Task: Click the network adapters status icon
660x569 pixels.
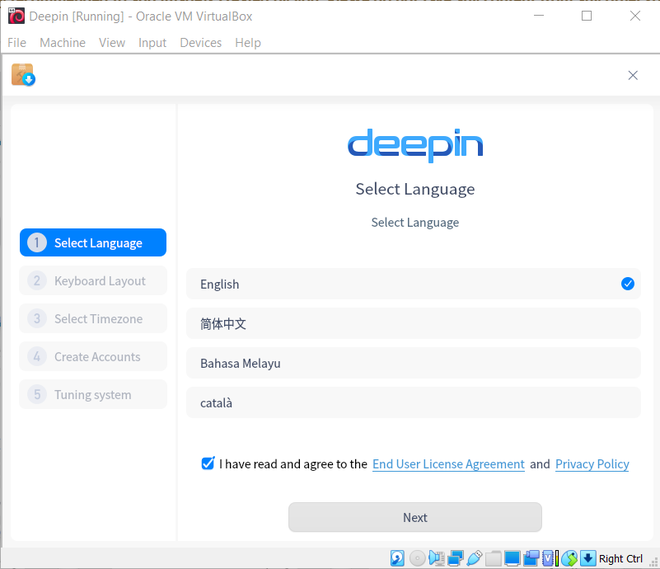Action: [455, 558]
